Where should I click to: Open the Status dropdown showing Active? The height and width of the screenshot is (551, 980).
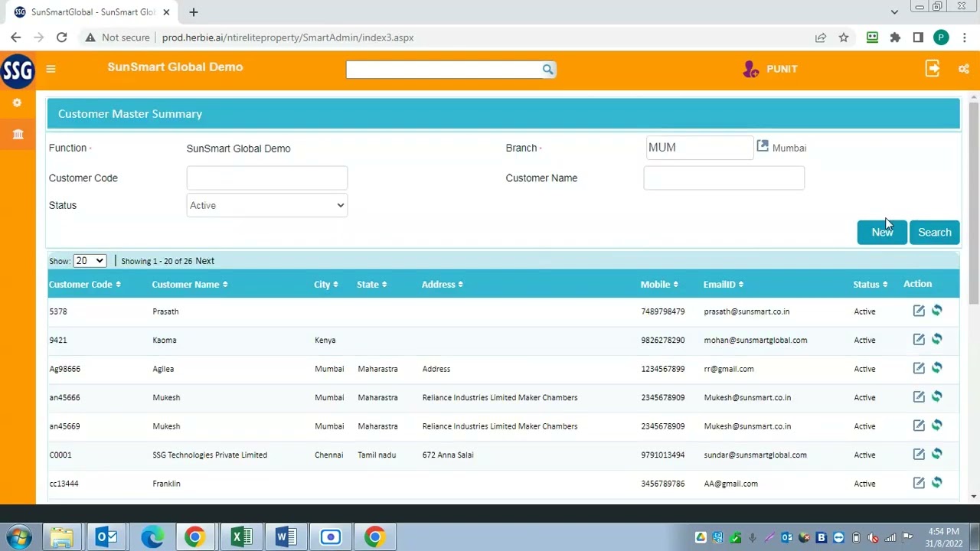pos(267,205)
